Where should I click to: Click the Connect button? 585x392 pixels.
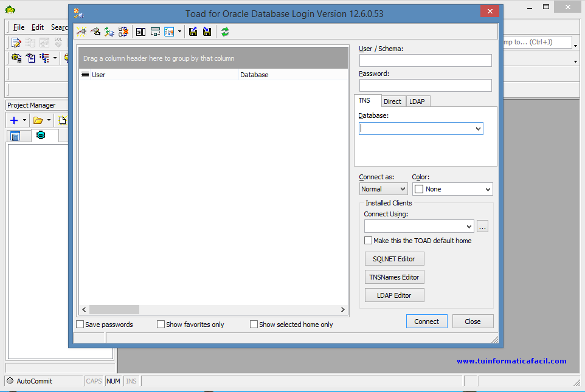tap(426, 322)
